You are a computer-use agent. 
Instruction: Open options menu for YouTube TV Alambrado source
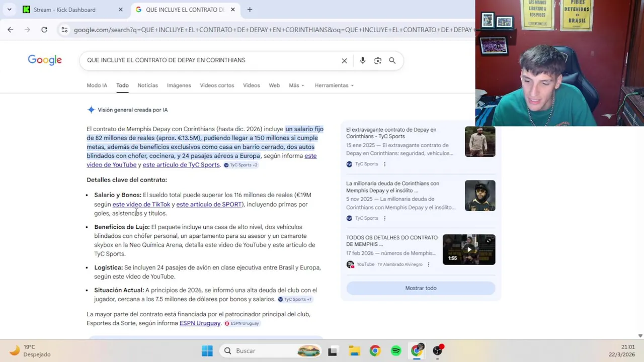pos(429,264)
